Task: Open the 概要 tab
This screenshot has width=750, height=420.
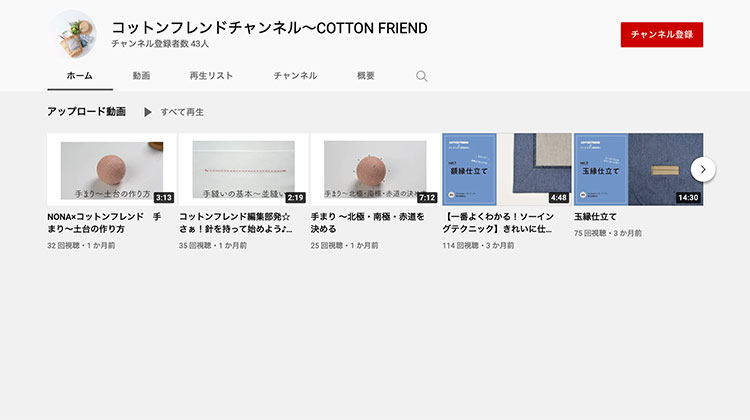Action: pyautogui.click(x=365, y=76)
